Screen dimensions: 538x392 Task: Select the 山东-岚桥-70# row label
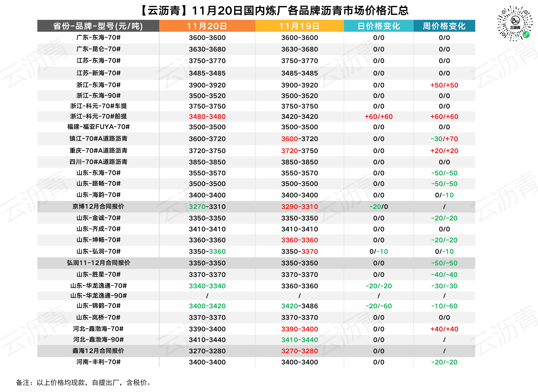[x=98, y=317]
